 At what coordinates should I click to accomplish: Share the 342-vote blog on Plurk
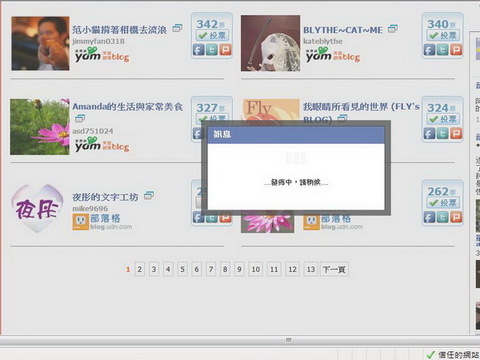(225, 50)
